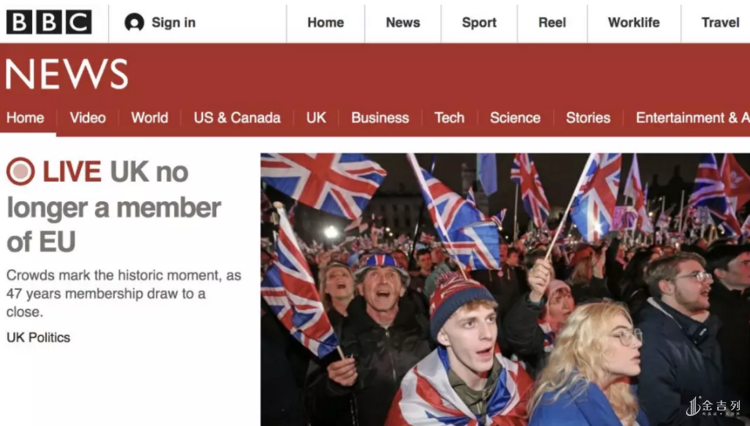The width and height of the screenshot is (750, 426).
Task: Open Reel in top navigation
Action: (552, 22)
